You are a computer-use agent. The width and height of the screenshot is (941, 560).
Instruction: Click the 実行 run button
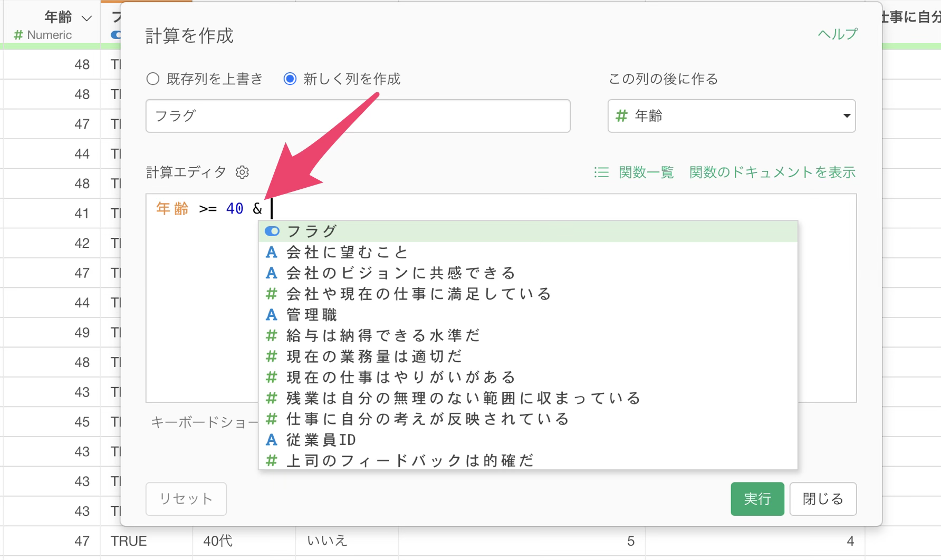pyautogui.click(x=757, y=499)
